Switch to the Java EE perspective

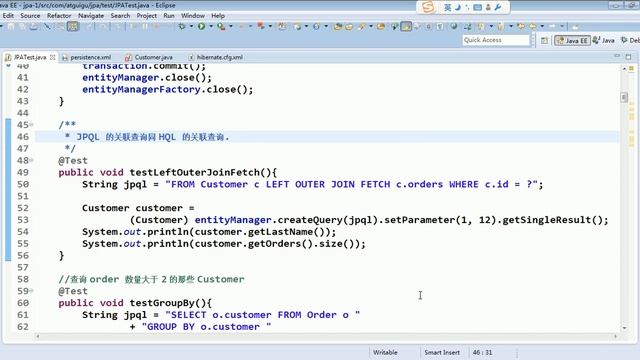(x=572, y=40)
